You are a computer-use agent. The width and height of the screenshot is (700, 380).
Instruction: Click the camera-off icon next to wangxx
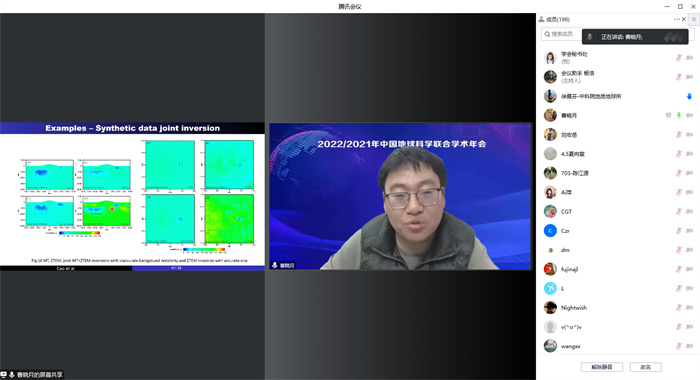[689, 346]
